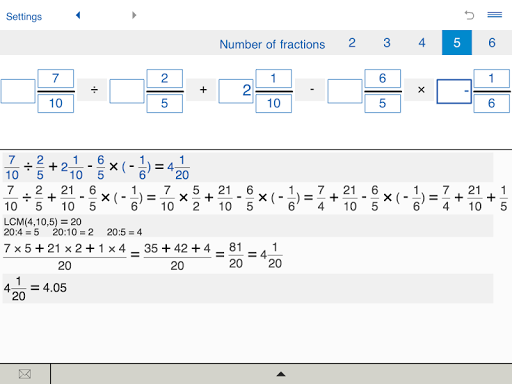Tap the 'Number of fractions' label

272,44
